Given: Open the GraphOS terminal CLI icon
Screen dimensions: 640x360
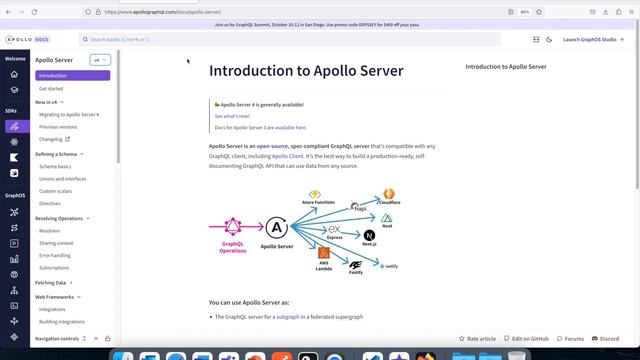Looking at the screenshot, I should pyautogui.click(x=14, y=306).
